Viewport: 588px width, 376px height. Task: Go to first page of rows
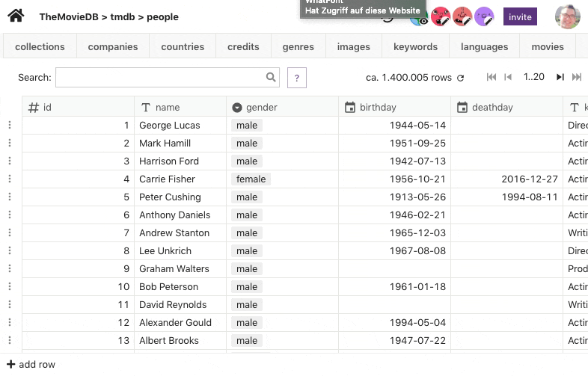[491, 77]
